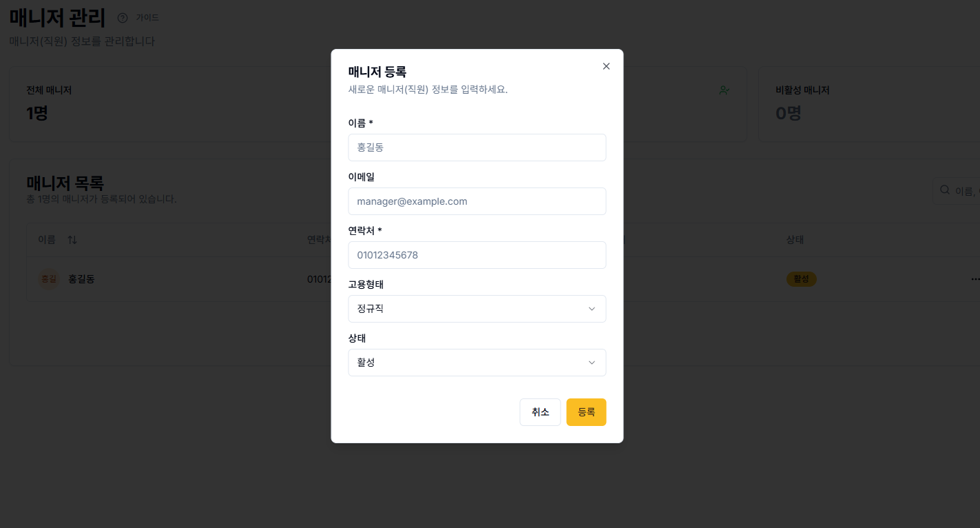This screenshot has height=528, width=980.
Task: Open the 고용형태 dropdown
Action: click(477, 309)
